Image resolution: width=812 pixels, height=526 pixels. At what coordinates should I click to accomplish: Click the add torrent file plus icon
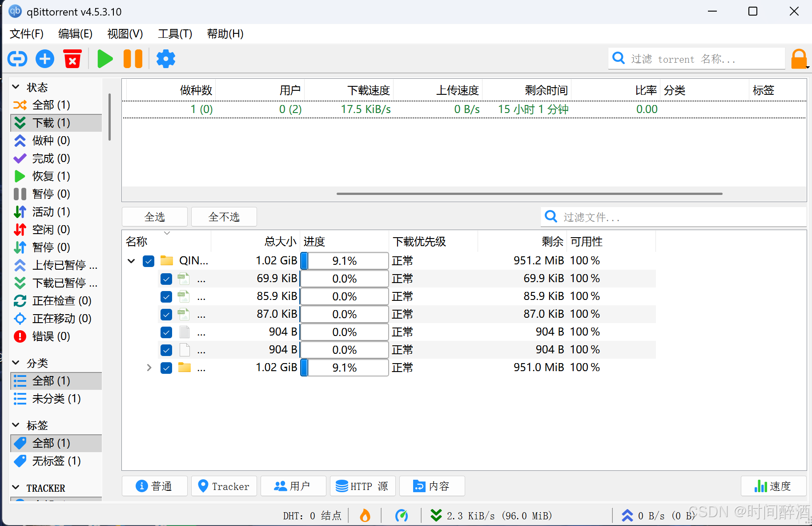click(45, 59)
